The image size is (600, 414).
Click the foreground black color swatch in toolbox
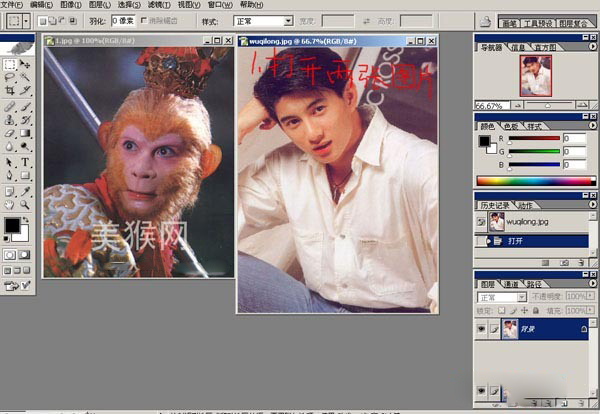pyautogui.click(x=13, y=225)
